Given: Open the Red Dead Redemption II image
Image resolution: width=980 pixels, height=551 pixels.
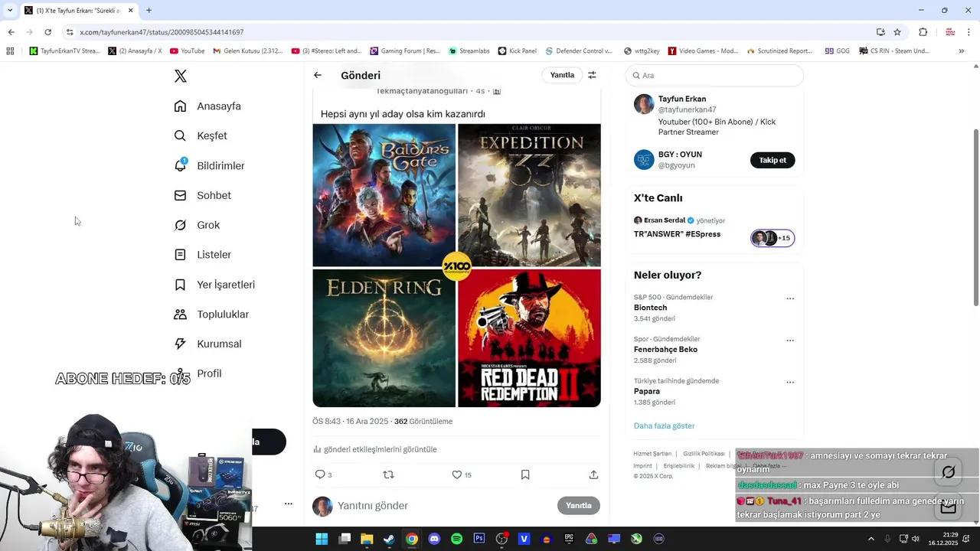Looking at the screenshot, I should point(529,337).
